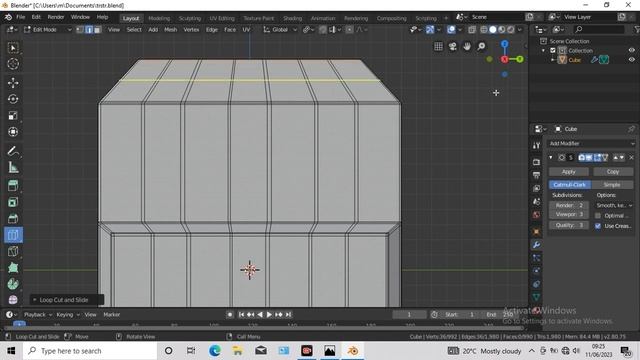Switch to solid viewport shading
This screenshot has width=640, height=360.
(x=493, y=29)
